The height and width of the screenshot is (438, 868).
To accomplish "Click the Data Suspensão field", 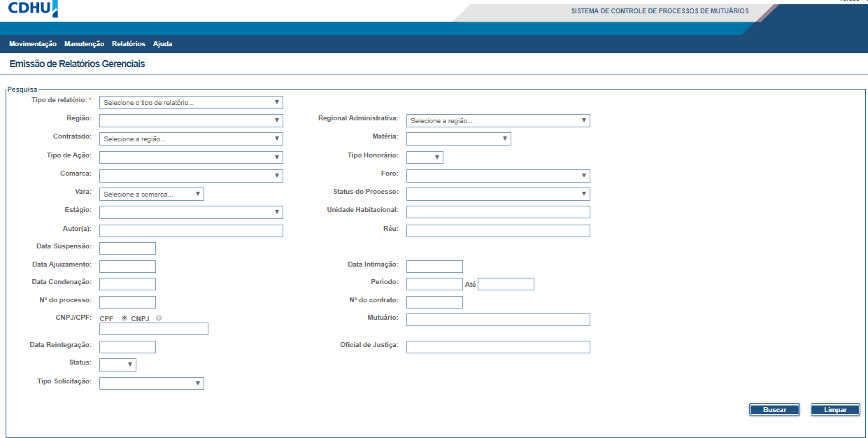I will click(127, 248).
